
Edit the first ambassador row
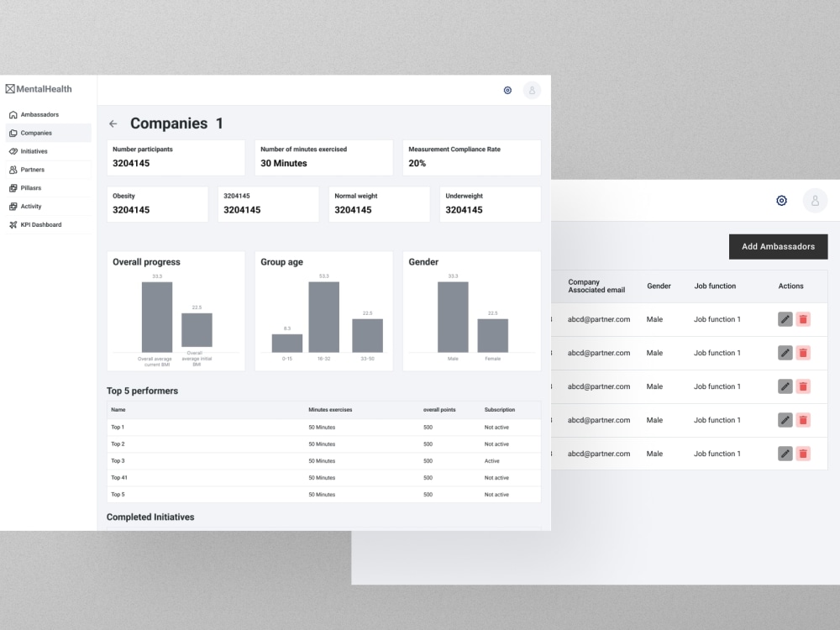pyautogui.click(x=785, y=319)
